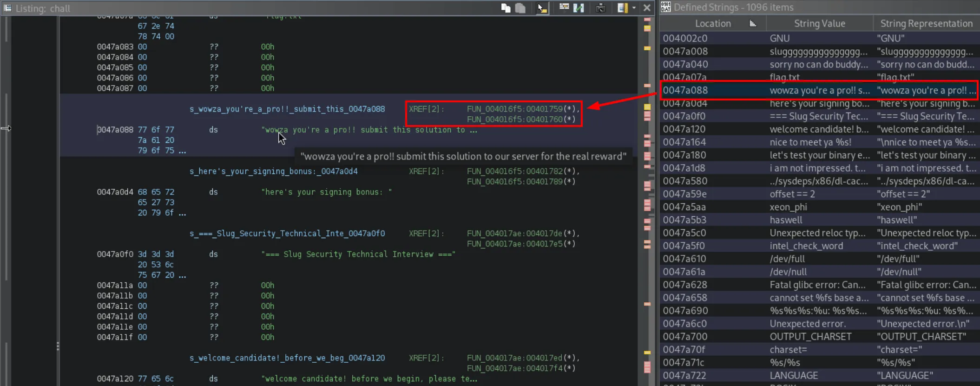Viewport: 980px width, 386px height.
Task: Select string row 0047a5c0 Unexpected reloc type
Action: pyautogui.click(x=820, y=233)
